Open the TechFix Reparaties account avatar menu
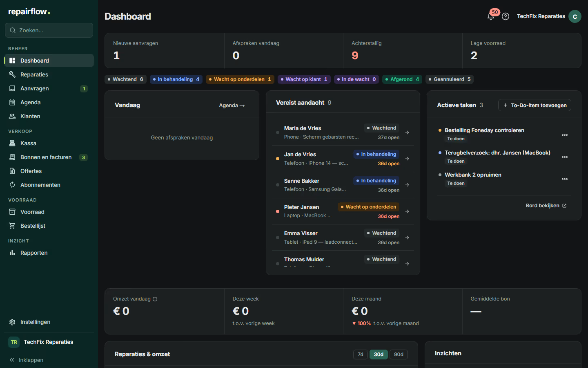588x368 pixels. tap(575, 16)
